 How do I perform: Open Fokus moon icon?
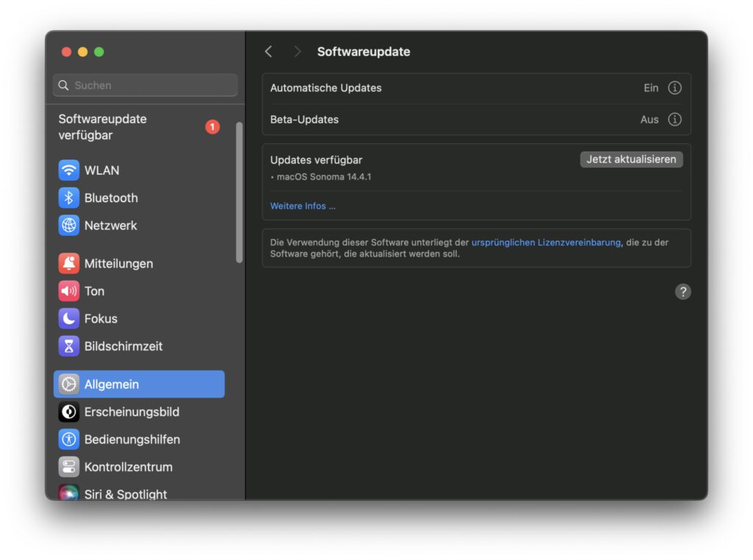coord(69,318)
